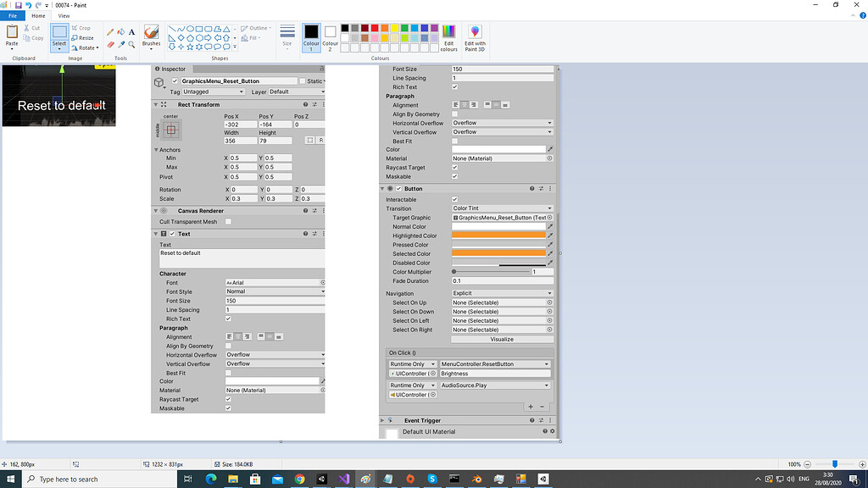
Task: Choose the Colour picker eyedropper
Action: (121, 43)
